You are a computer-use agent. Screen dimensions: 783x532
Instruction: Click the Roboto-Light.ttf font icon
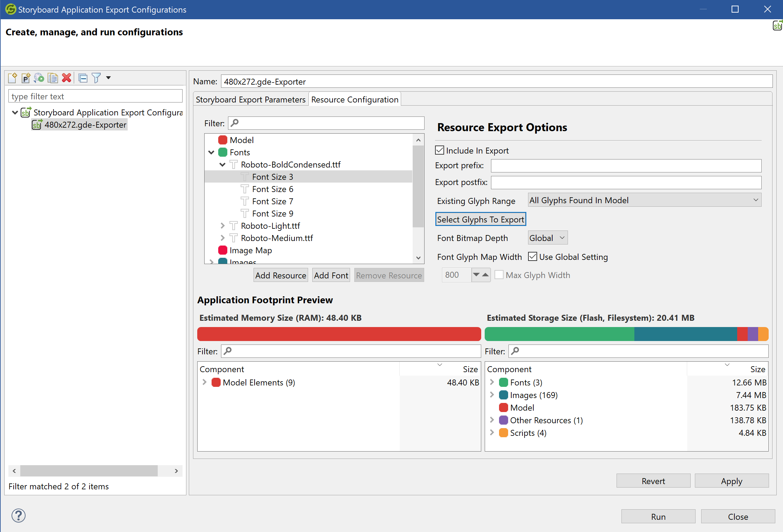pos(234,226)
